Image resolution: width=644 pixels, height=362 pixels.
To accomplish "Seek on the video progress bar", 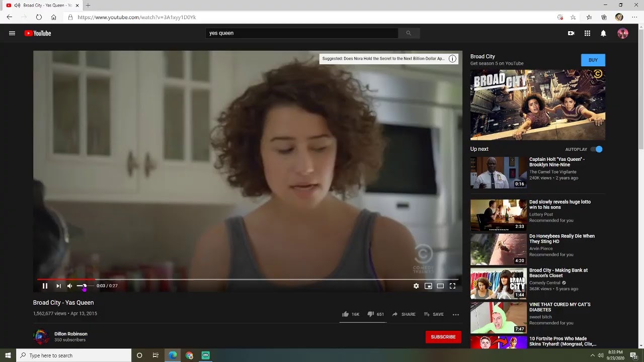I will coord(248,279).
